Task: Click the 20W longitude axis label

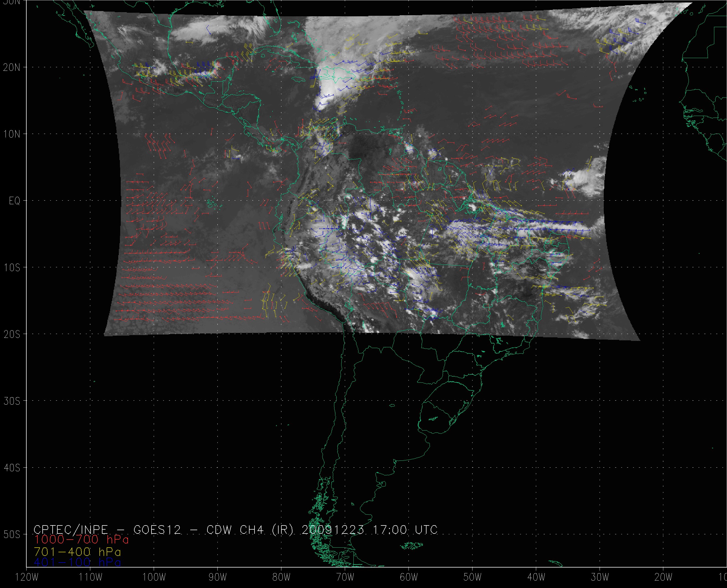Action: coord(663,577)
